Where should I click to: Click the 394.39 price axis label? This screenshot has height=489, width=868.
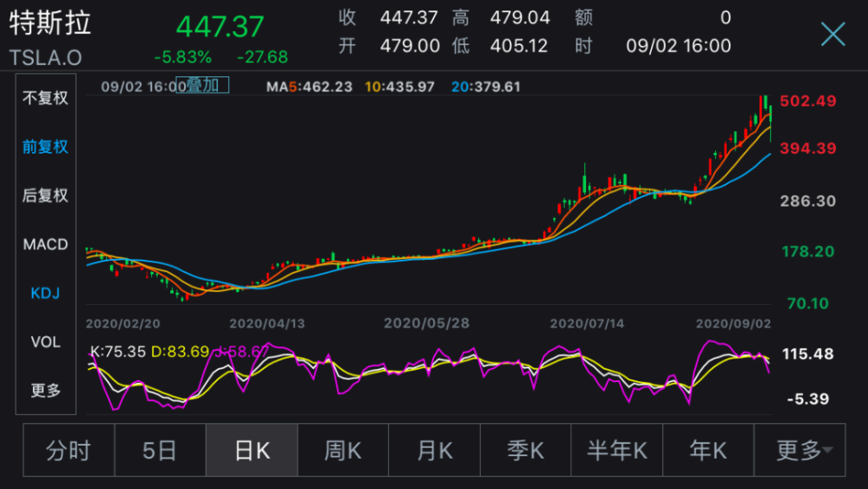(807, 149)
